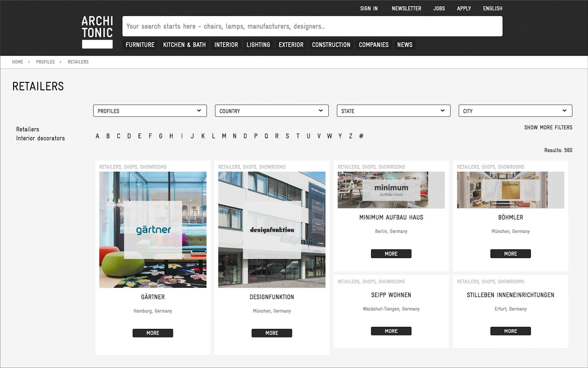Expand the City dropdown
The image size is (588, 368).
[x=515, y=111]
